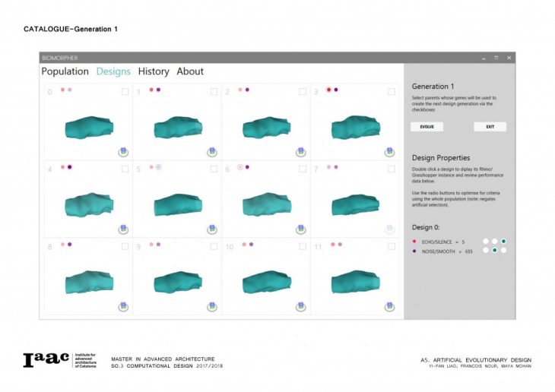This screenshot has height=392, width=555.
Task: Click the red ECHO/SILENCE legend dot
Action: [x=414, y=242]
